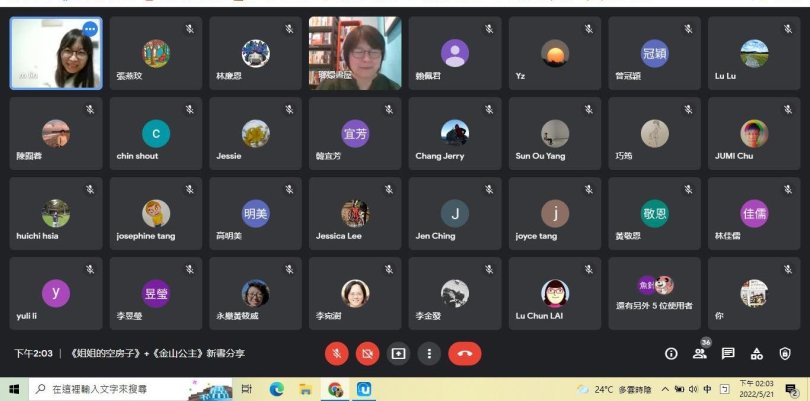
Task: Open Windows Start menu
Action: click(14, 389)
